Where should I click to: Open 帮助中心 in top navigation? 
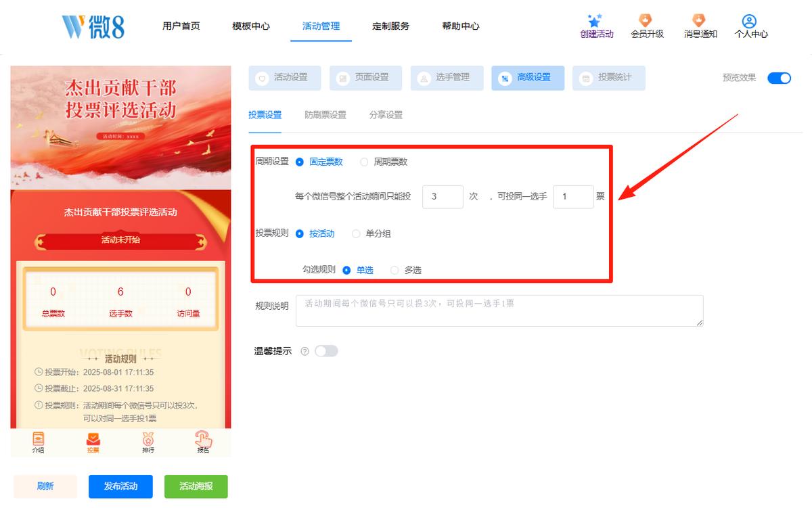461,26
